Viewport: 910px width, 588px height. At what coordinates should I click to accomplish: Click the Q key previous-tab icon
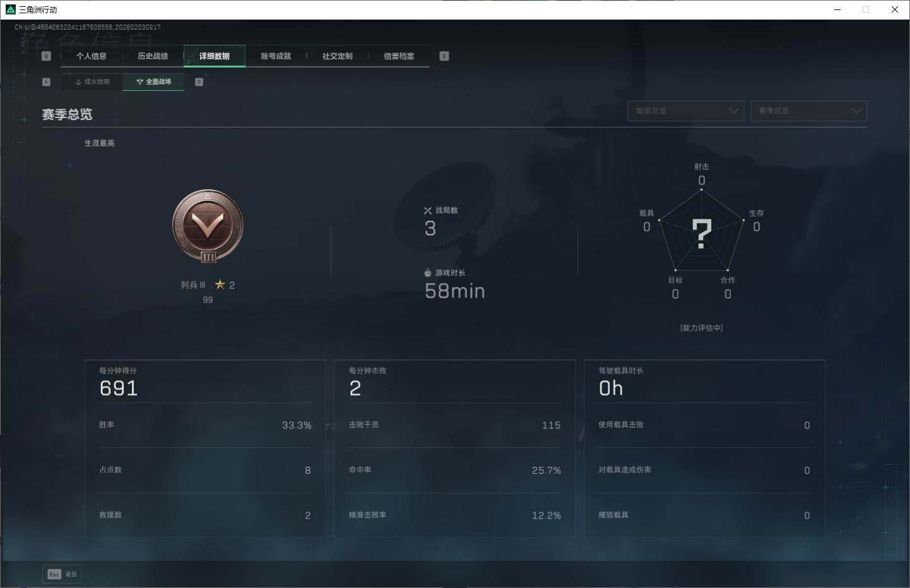coord(46,56)
